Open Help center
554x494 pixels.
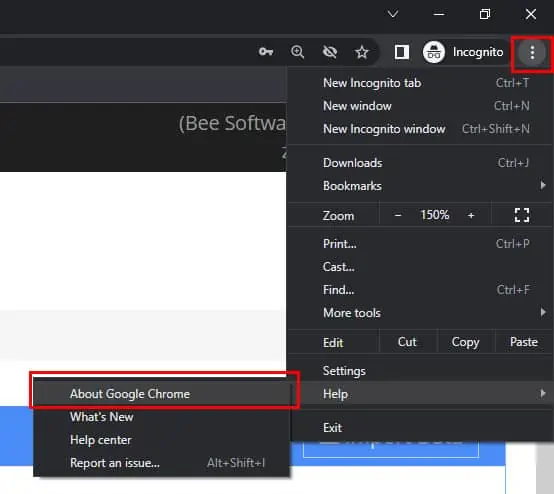tap(162, 440)
